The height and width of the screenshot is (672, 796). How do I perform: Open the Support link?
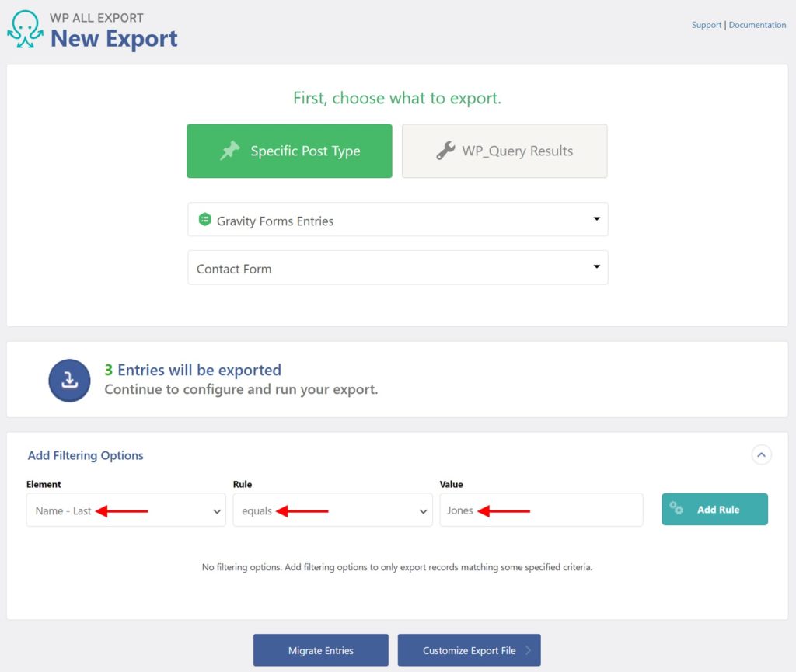click(706, 24)
